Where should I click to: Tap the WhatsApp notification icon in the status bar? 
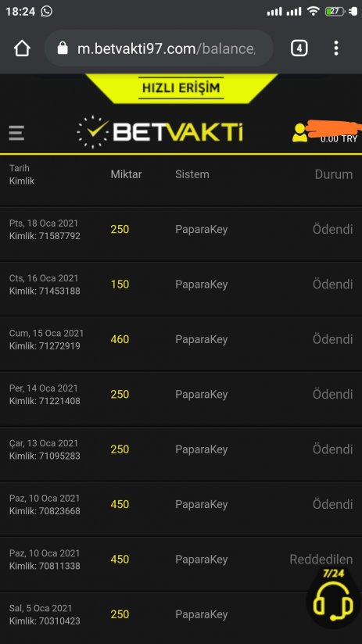[46, 11]
